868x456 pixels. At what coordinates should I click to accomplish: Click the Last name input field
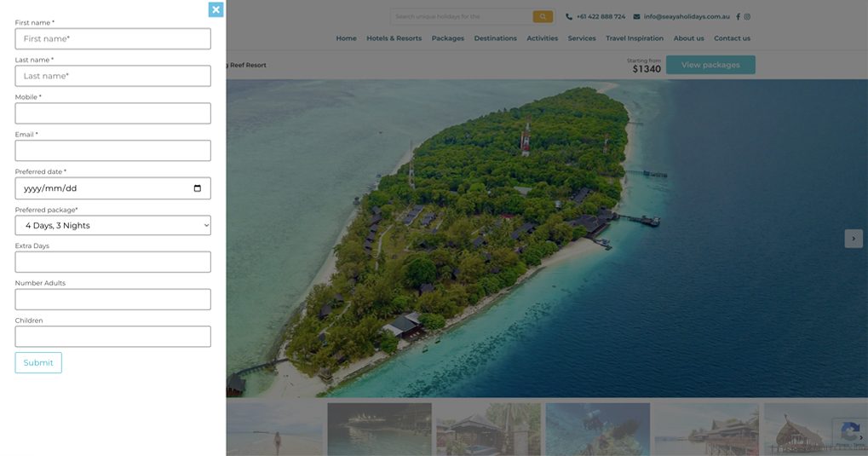pyautogui.click(x=113, y=76)
